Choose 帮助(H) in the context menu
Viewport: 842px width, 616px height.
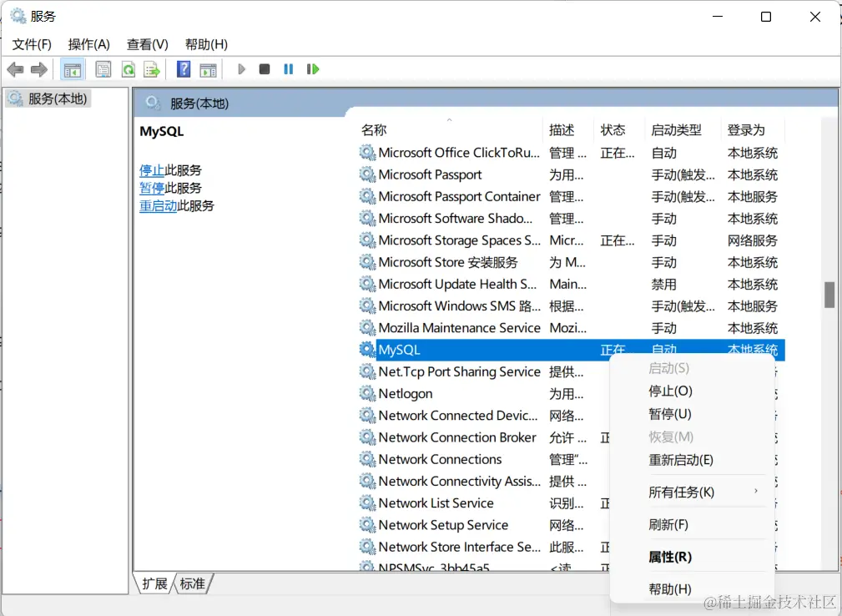(x=669, y=589)
